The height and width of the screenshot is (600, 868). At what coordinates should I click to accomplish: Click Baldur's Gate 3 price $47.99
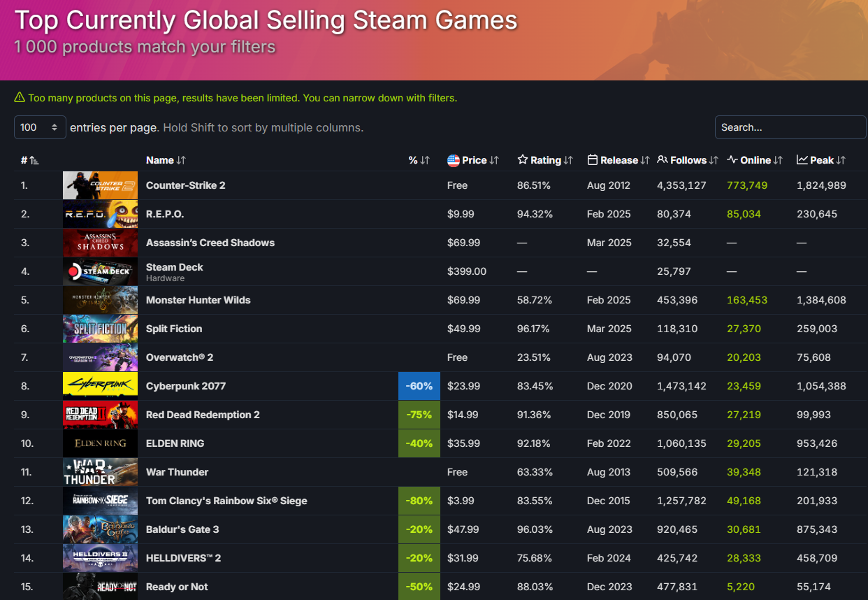click(463, 529)
